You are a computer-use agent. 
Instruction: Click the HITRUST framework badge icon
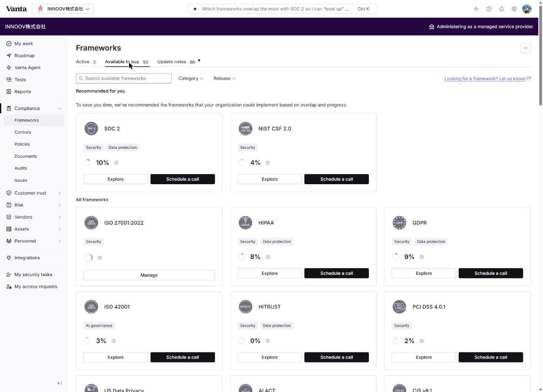[245, 306]
